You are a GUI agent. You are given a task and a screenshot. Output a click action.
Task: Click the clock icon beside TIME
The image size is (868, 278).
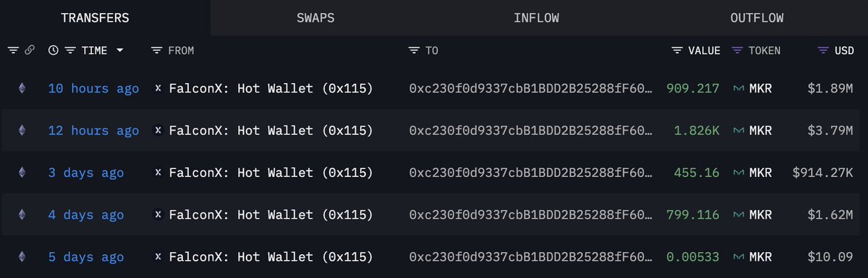(x=54, y=51)
